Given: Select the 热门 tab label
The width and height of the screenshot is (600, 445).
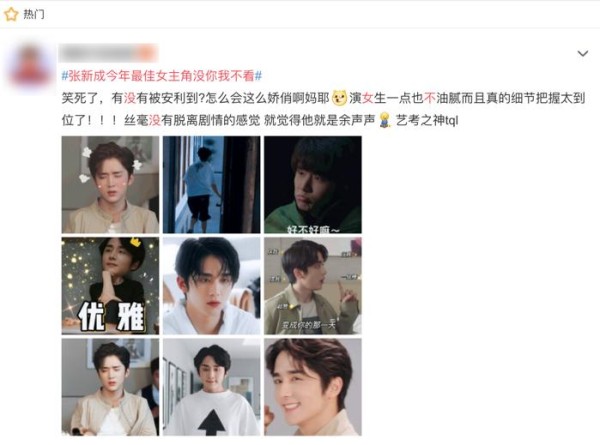Looking at the screenshot, I should click(x=34, y=15).
